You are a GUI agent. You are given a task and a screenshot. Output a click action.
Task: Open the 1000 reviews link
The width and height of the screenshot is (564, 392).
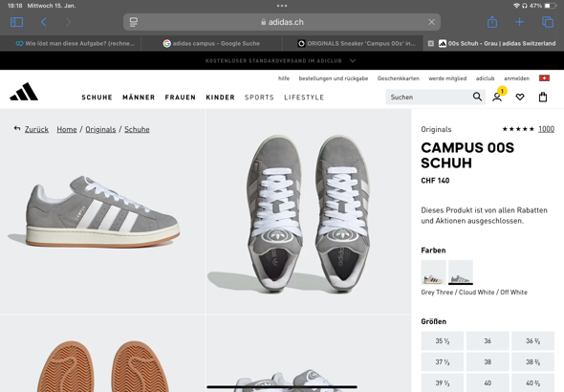[546, 129]
